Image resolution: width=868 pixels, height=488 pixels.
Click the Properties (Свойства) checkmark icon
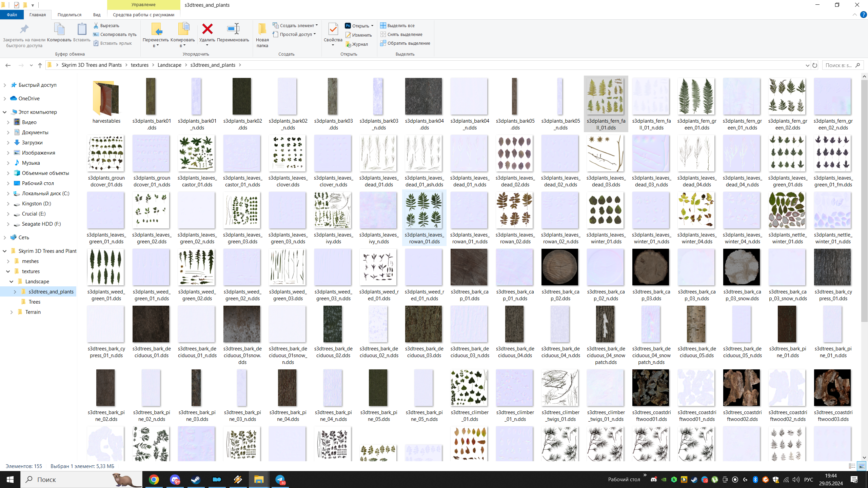(333, 29)
